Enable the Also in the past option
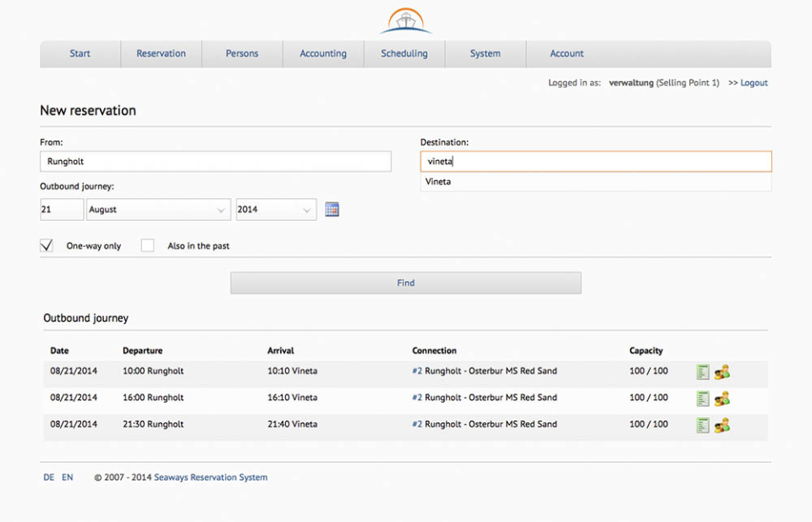This screenshot has height=522, width=812. pos(147,245)
